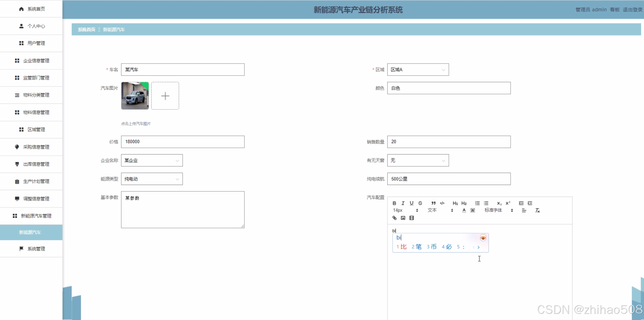This screenshot has width=644, height=320.
Task: Toggle italic formatting in editor toolbar
Action: tap(403, 203)
